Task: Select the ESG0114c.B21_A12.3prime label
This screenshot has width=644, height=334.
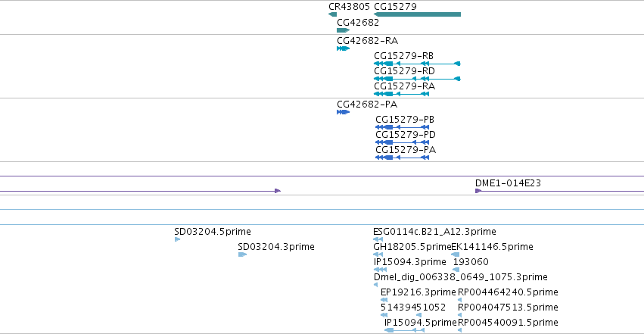Action: 434,232
